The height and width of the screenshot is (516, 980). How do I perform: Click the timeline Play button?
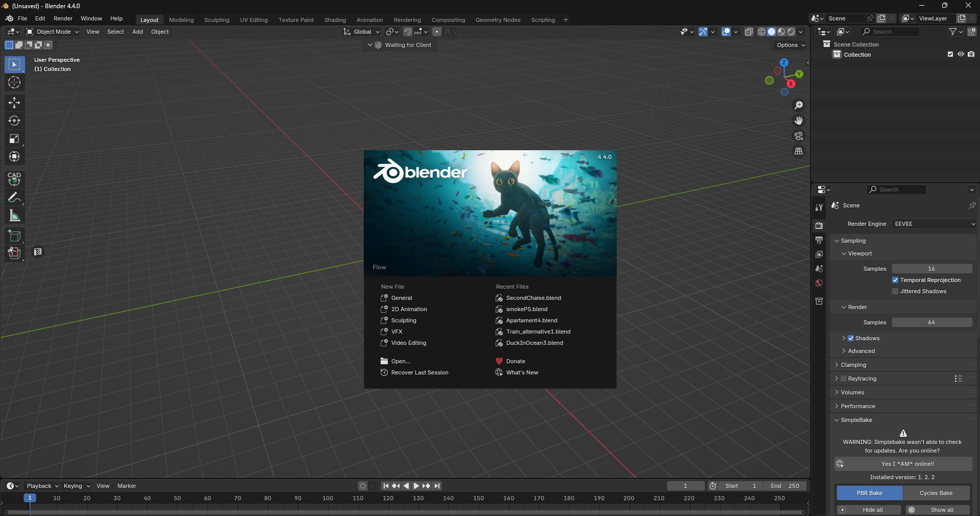[416, 486]
